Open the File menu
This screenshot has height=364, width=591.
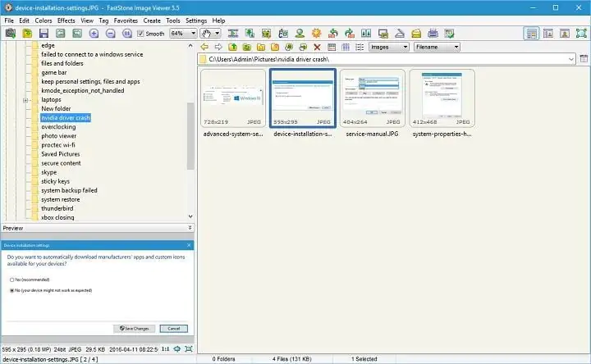(x=9, y=20)
